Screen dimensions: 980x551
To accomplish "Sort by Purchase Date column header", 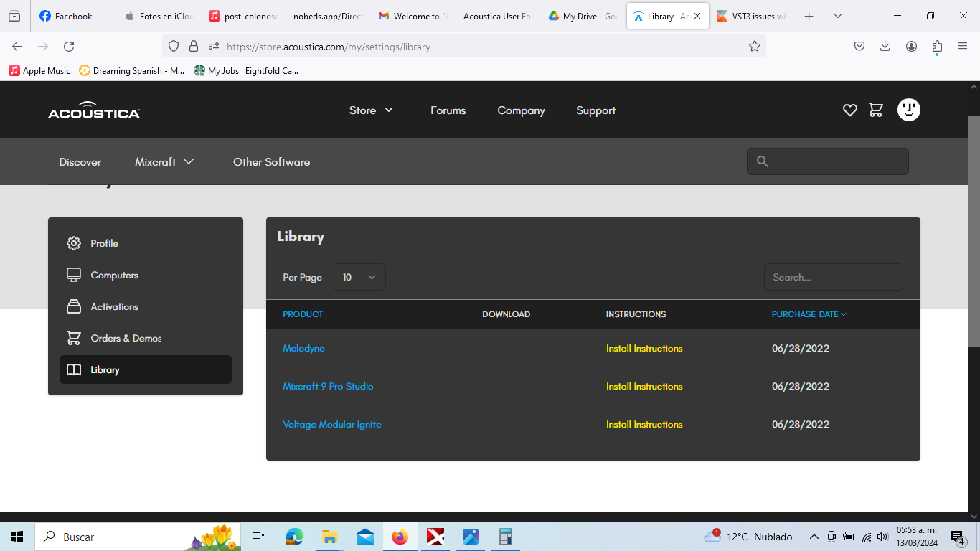I will (809, 314).
